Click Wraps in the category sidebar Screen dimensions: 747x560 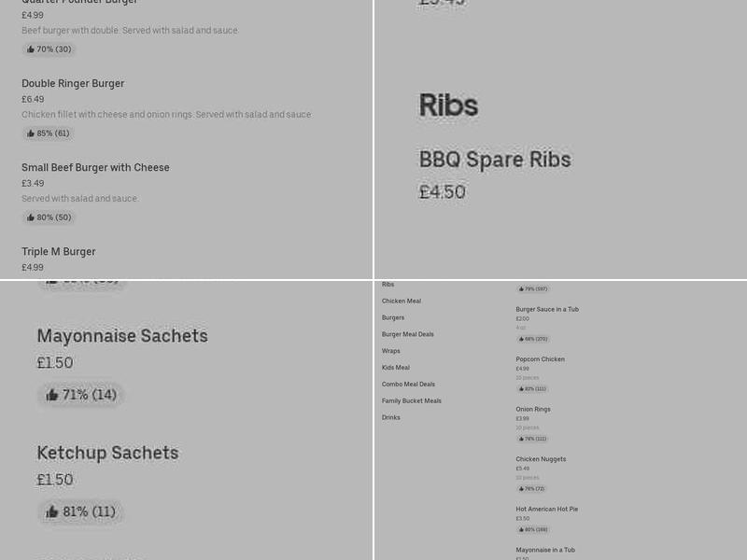tap(390, 351)
